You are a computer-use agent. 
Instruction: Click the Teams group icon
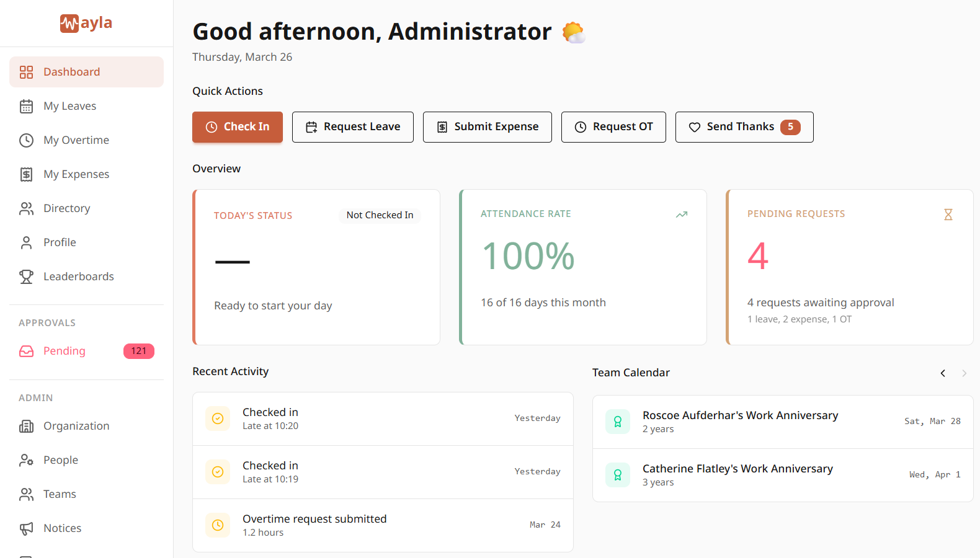tap(26, 494)
